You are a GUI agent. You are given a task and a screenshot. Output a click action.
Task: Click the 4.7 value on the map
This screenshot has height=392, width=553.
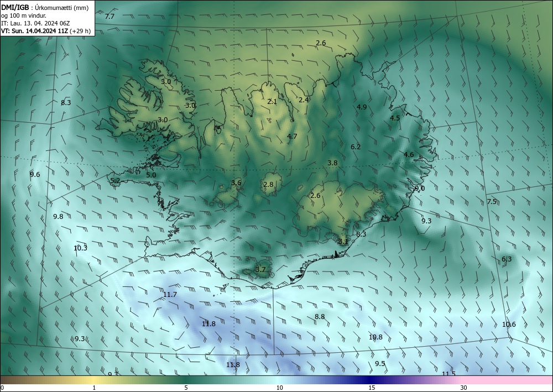click(x=292, y=136)
